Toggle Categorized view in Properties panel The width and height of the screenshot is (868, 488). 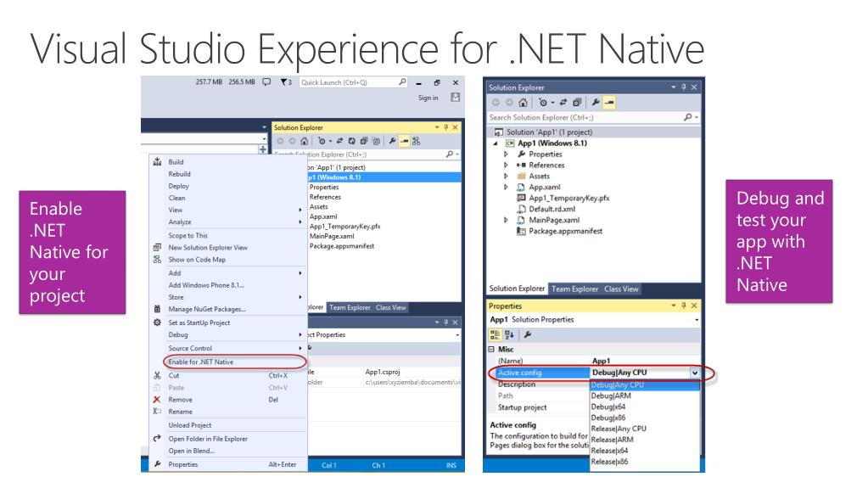[495, 334]
